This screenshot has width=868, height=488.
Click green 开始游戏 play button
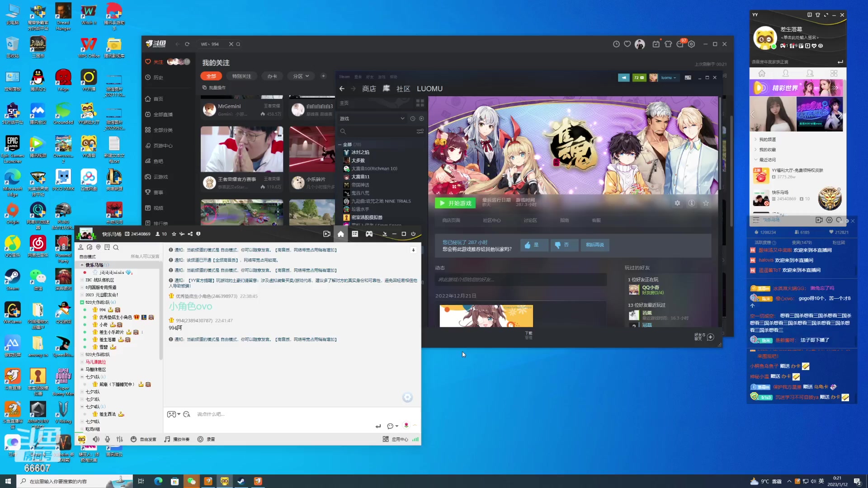click(455, 203)
